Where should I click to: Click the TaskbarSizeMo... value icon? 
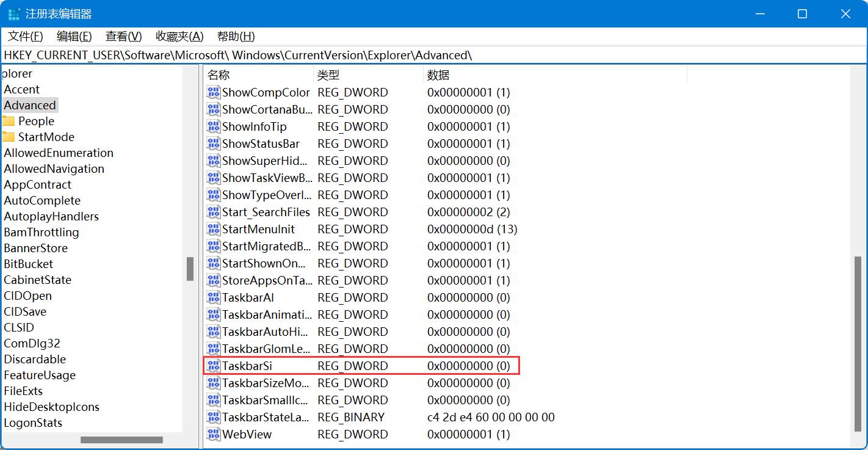213,383
